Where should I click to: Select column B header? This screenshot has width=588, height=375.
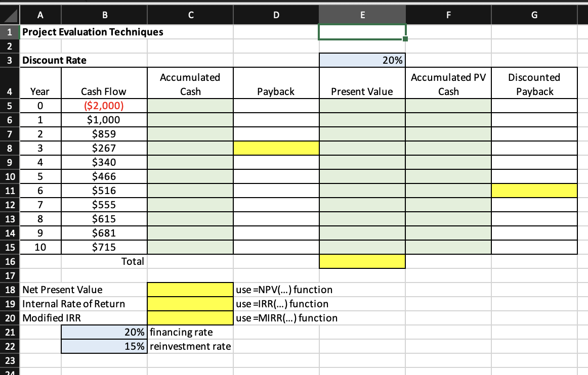point(103,15)
